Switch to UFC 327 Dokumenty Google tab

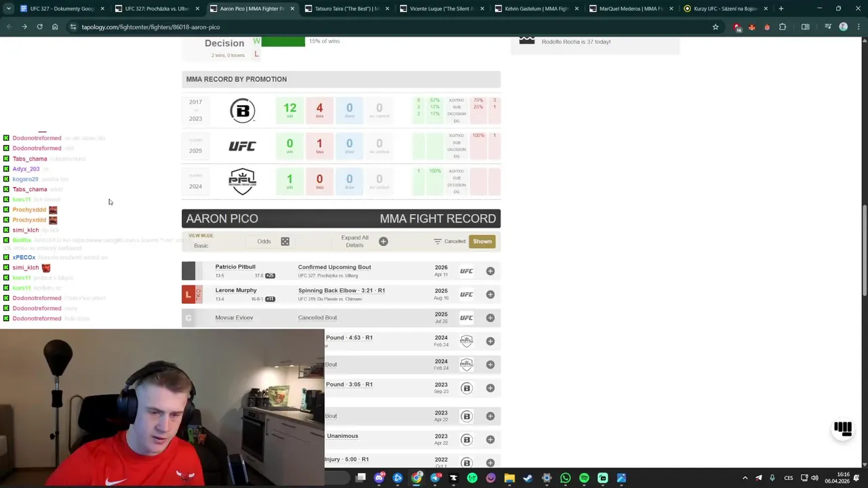[x=62, y=9]
